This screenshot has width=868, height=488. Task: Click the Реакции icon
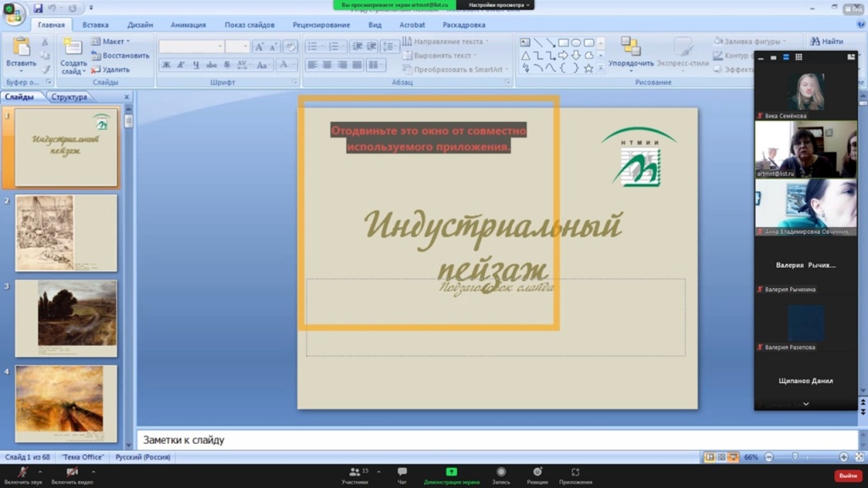pos(537,472)
